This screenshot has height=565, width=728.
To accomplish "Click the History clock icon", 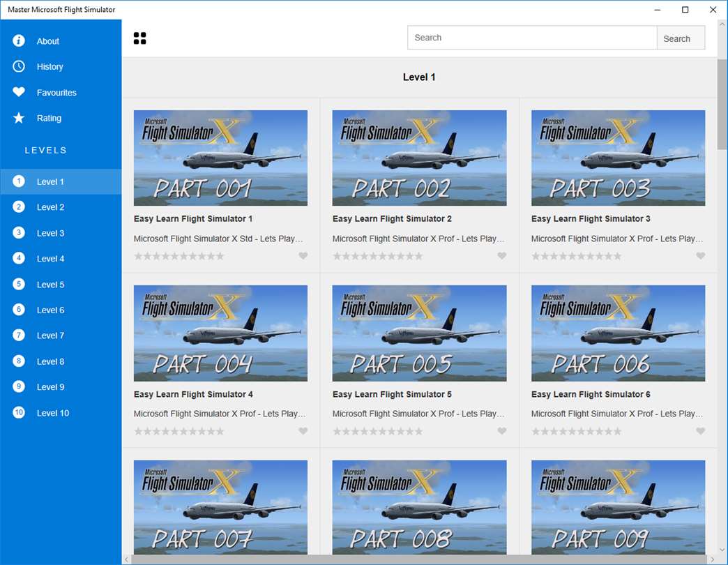I will pos(19,66).
